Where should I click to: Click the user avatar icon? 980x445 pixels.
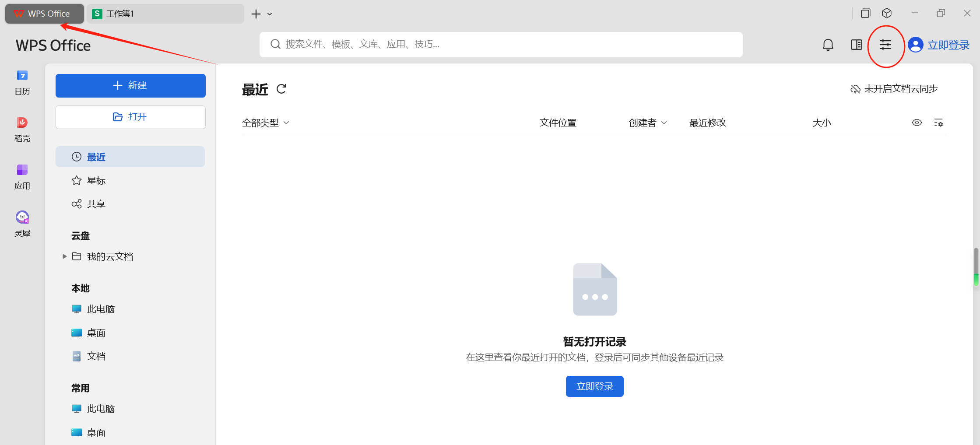click(915, 45)
